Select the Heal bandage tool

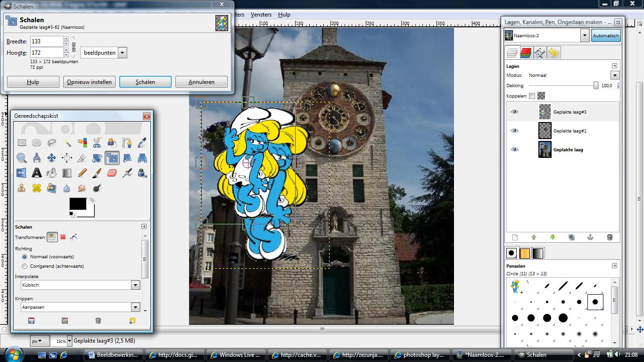(x=37, y=188)
